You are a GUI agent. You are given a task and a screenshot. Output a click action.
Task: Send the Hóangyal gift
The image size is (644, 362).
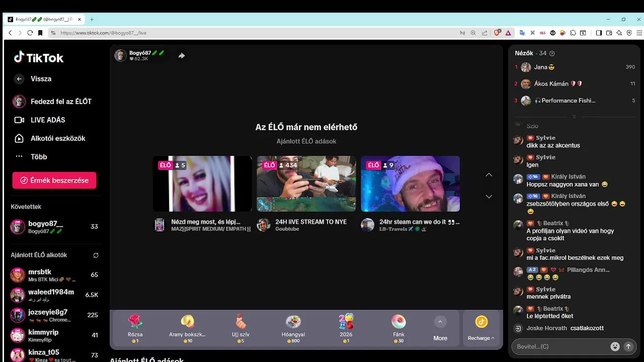(x=293, y=328)
